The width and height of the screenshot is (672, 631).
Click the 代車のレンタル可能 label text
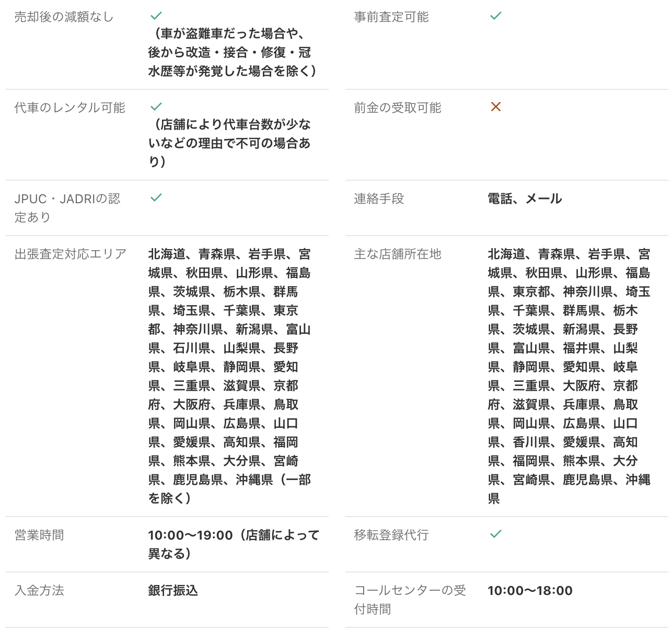point(69,108)
